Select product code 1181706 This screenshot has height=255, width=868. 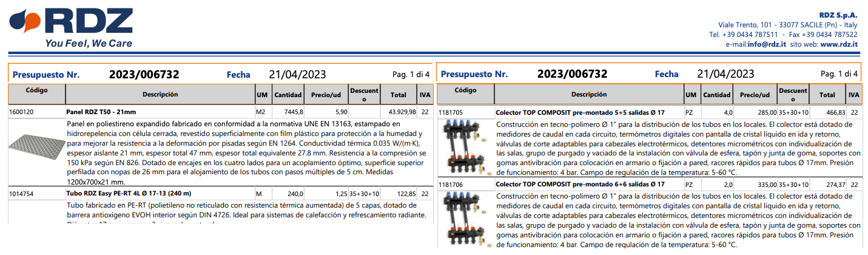coord(450,184)
